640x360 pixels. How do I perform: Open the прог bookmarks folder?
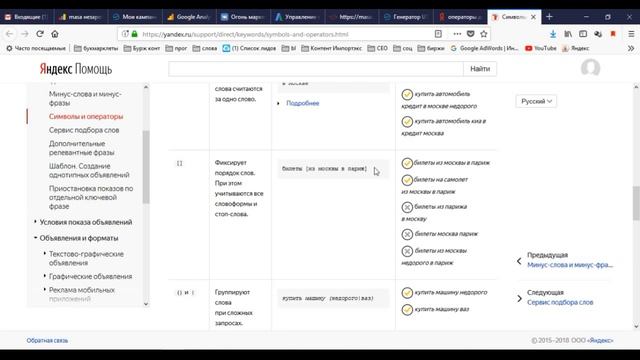tap(176, 48)
